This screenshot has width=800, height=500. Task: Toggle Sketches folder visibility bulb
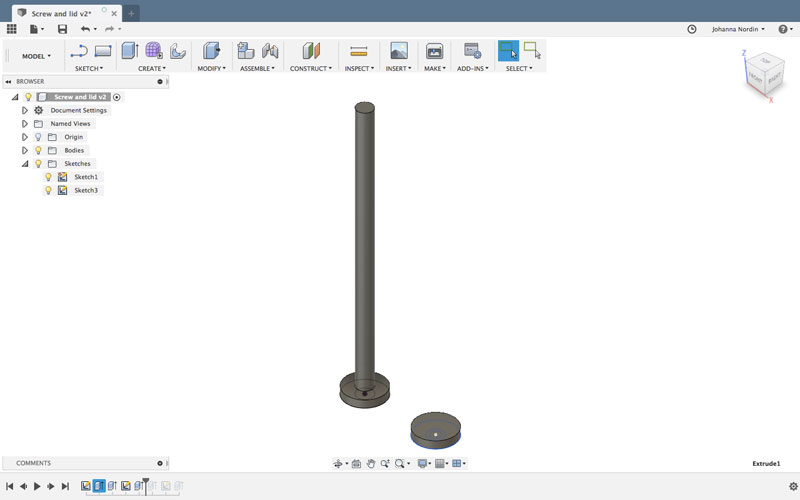pos(38,164)
